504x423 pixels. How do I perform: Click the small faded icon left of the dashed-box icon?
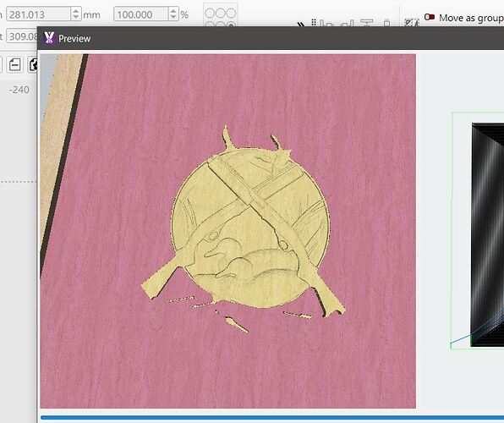(387, 23)
